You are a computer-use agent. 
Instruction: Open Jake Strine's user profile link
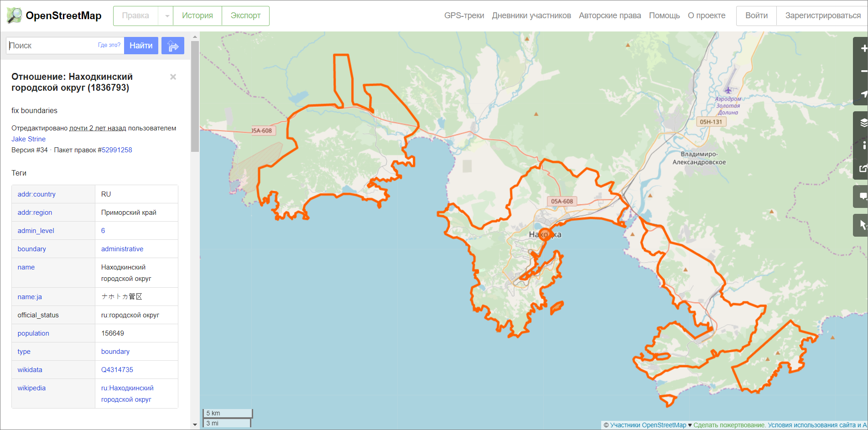point(28,139)
